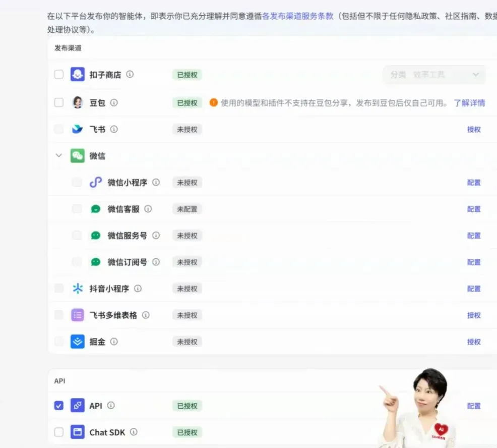Open info tooltip next to API

coord(111,406)
